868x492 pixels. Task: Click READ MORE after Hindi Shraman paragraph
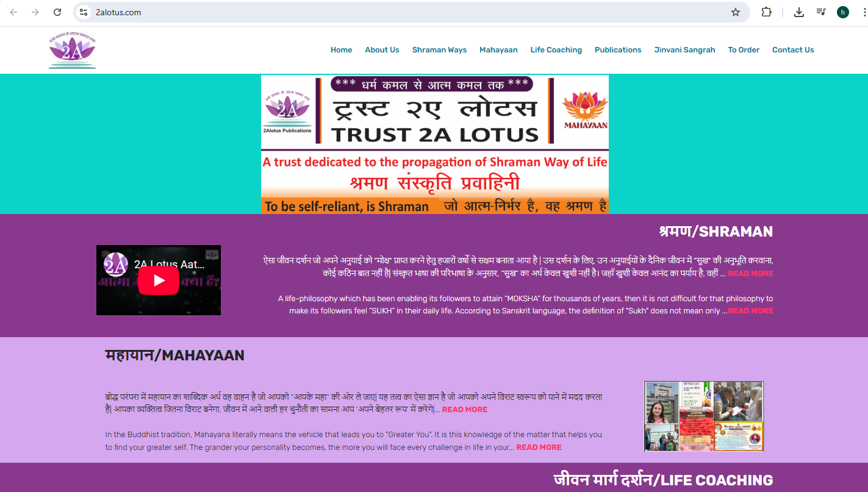tap(750, 274)
